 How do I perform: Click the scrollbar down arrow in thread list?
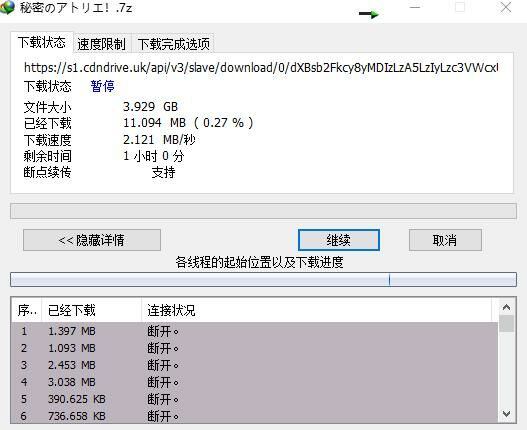tap(506, 414)
